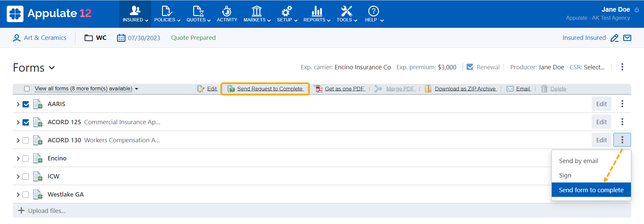This screenshot has height=224, width=644.
Task: Expand the Westlake GA form row
Action: pyautogui.click(x=18, y=195)
